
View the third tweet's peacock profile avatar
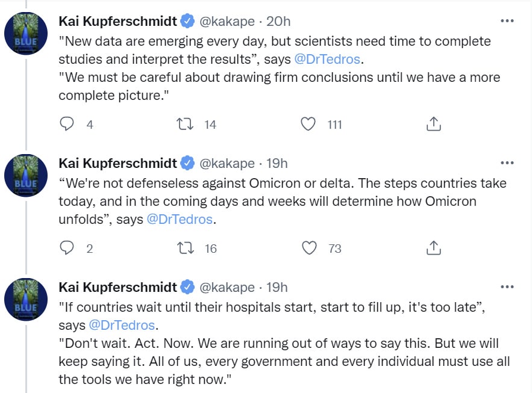tap(26, 300)
